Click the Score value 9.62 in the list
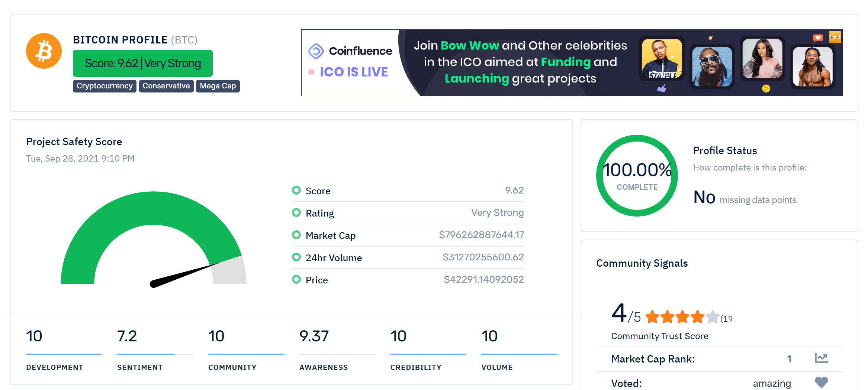 pyautogui.click(x=514, y=190)
